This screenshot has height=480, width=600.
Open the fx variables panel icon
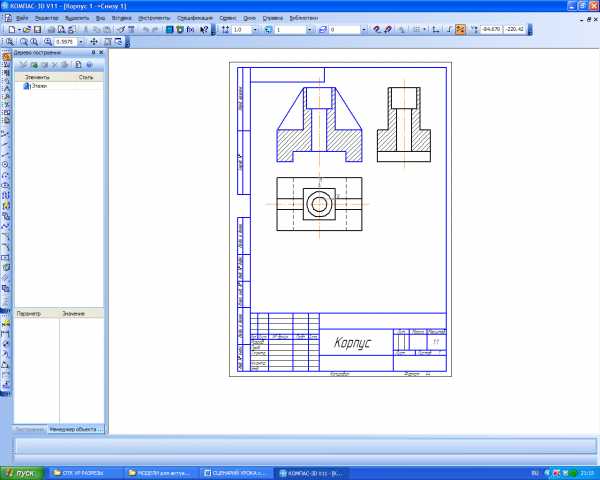pyautogui.click(x=190, y=30)
